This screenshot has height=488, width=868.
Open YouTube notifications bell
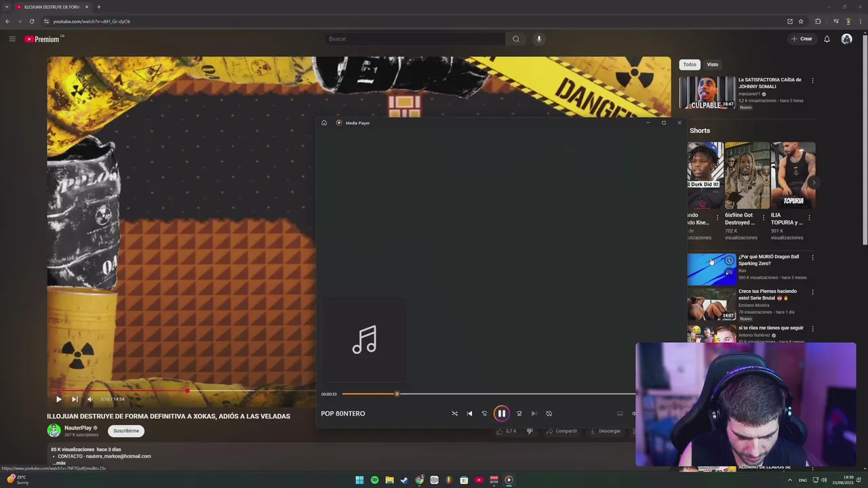[827, 39]
